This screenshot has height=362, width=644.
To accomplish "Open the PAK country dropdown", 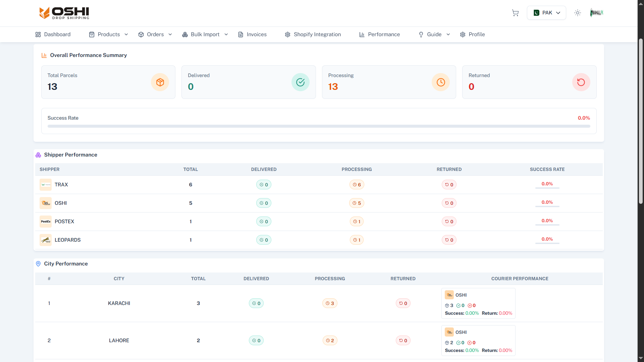I will (546, 13).
